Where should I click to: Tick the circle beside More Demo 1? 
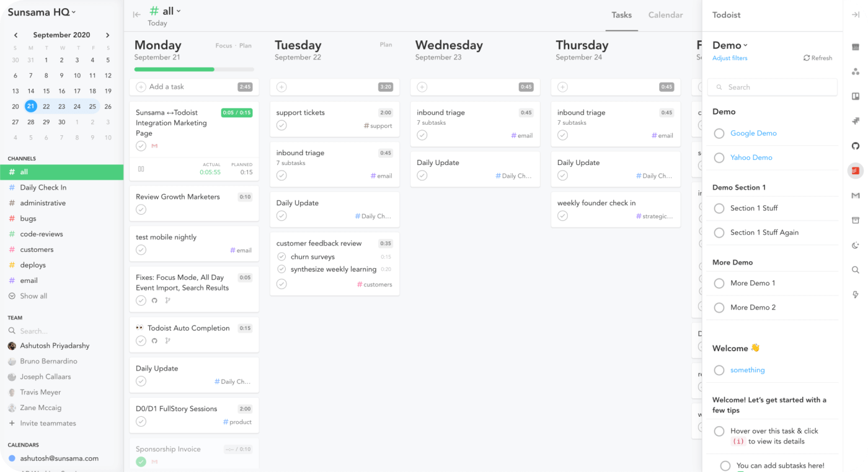pyautogui.click(x=719, y=283)
